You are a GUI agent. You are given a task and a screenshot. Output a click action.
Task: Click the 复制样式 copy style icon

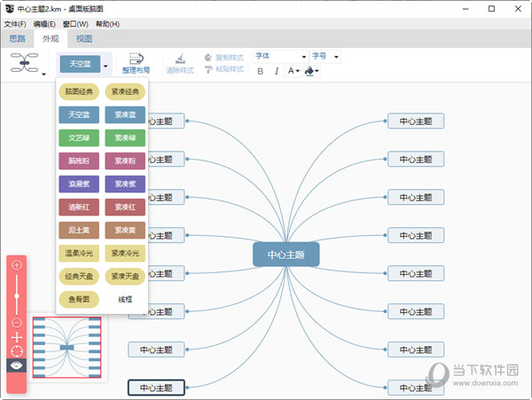click(x=208, y=58)
